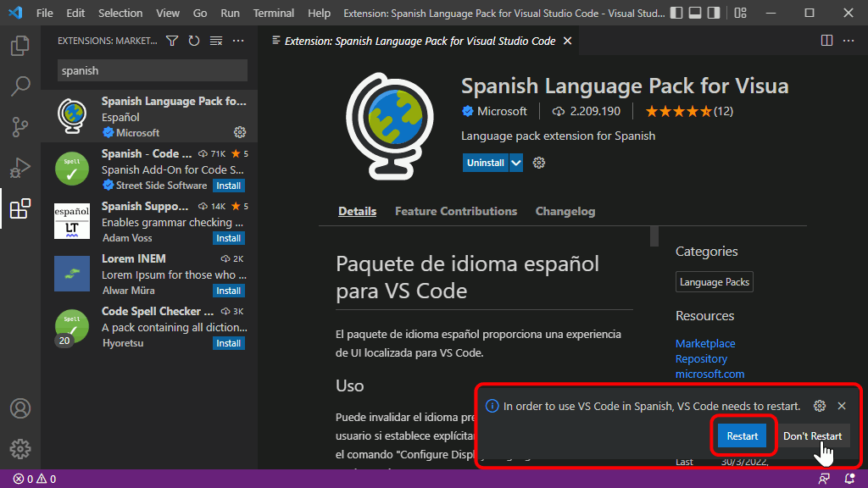
Task: Open the Marketplace resource link
Action: point(705,344)
